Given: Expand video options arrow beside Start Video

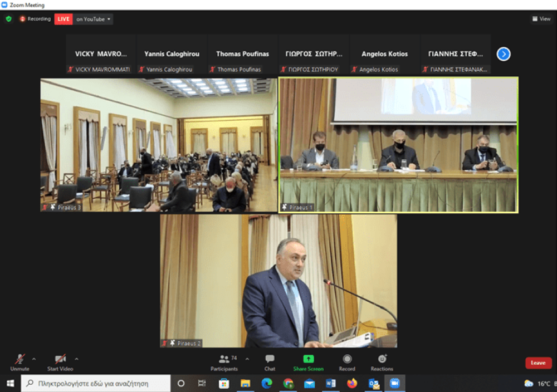Looking at the screenshot, I should pos(76,359).
